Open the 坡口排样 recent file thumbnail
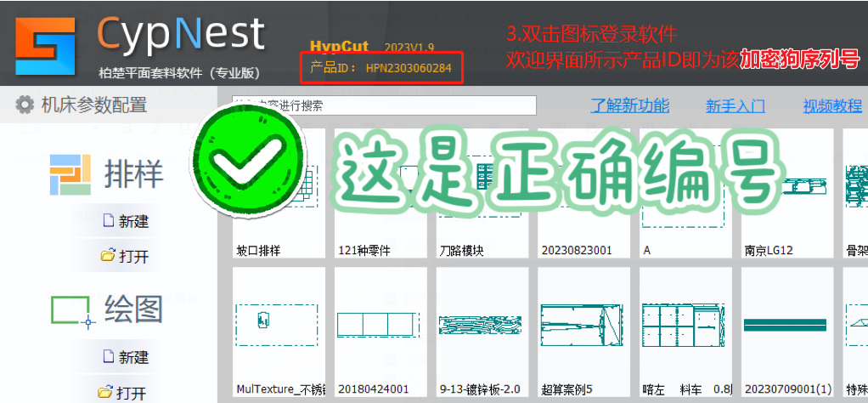Viewport: 868px width, 403px height. 279,193
